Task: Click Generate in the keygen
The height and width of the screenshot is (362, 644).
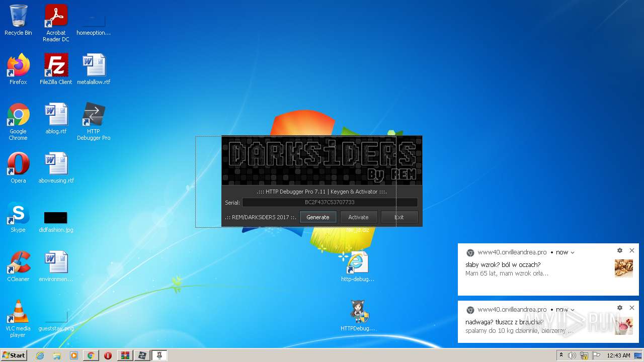Action: point(318,217)
